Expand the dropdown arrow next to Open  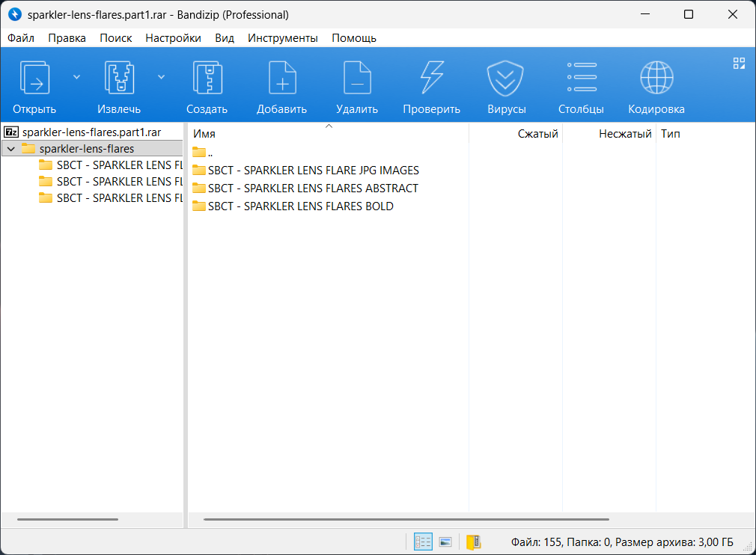coord(76,76)
